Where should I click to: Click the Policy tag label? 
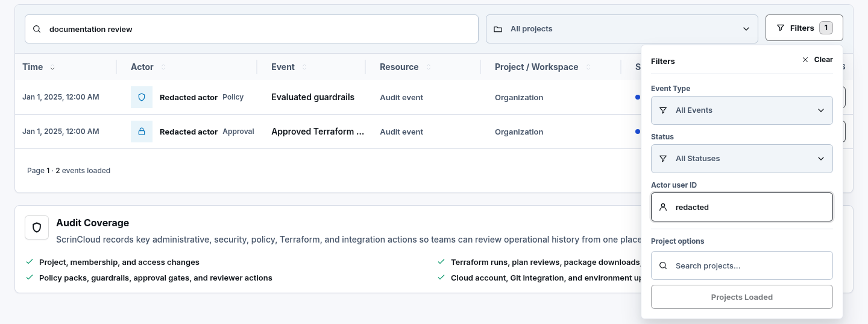coord(233,97)
